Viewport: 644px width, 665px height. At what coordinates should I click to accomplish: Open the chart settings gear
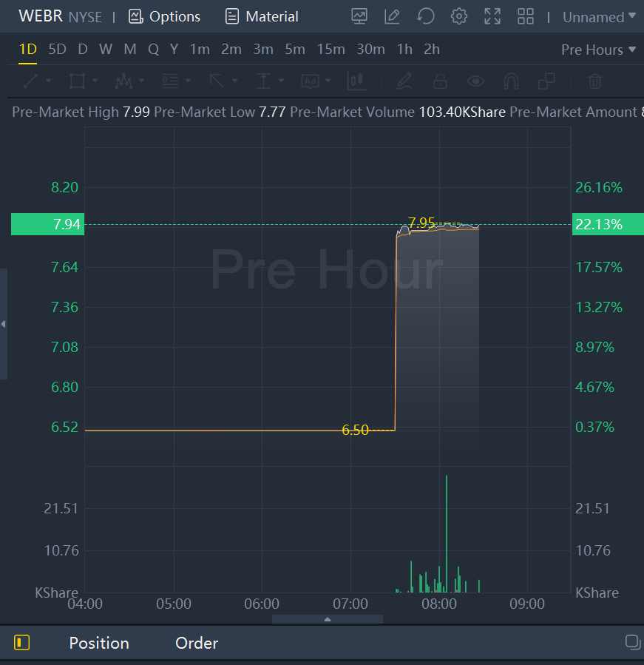(x=459, y=16)
